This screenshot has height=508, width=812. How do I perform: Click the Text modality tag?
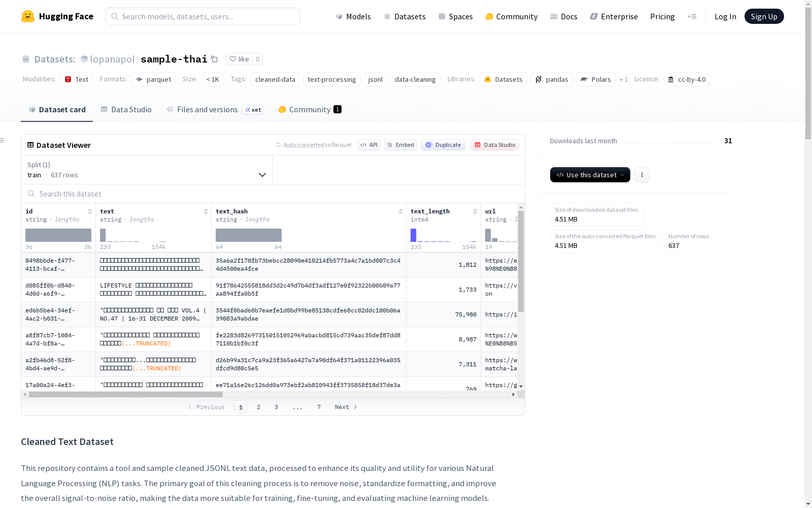(x=76, y=79)
